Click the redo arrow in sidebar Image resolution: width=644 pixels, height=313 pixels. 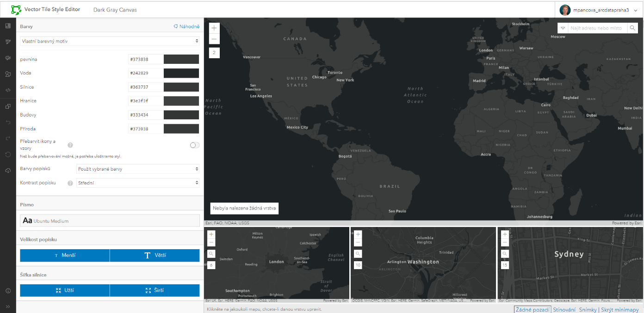(8, 138)
